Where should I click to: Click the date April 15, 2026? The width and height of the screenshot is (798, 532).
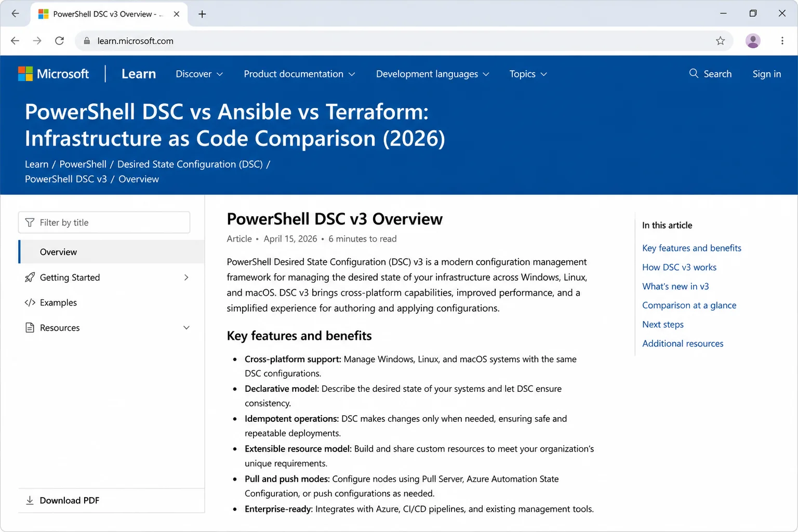(290, 238)
